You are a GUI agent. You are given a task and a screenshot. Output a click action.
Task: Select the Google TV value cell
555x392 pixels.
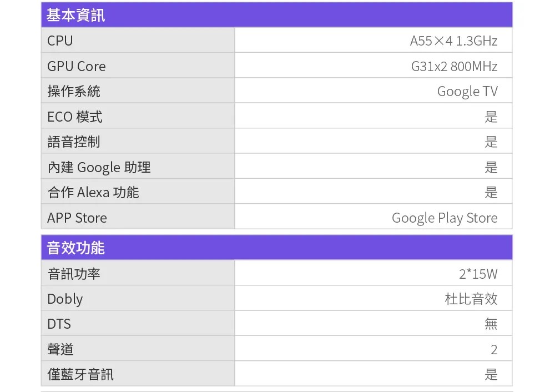pyautogui.click(x=467, y=91)
